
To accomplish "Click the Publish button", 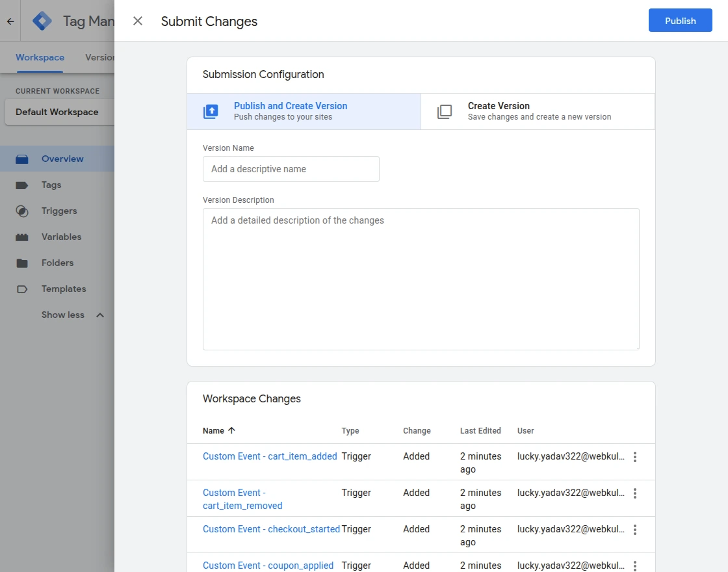I will (x=680, y=20).
